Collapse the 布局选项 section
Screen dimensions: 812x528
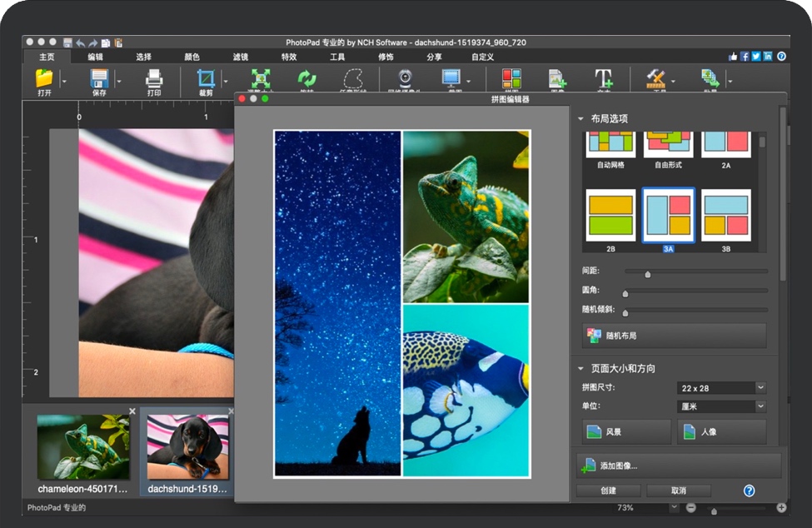pyautogui.click(x=581, y=118)
